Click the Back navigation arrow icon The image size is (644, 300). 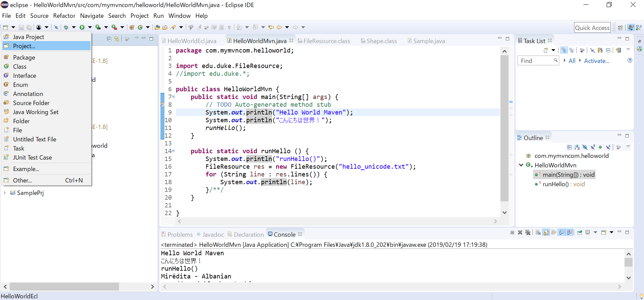click(x=279, y=27)
